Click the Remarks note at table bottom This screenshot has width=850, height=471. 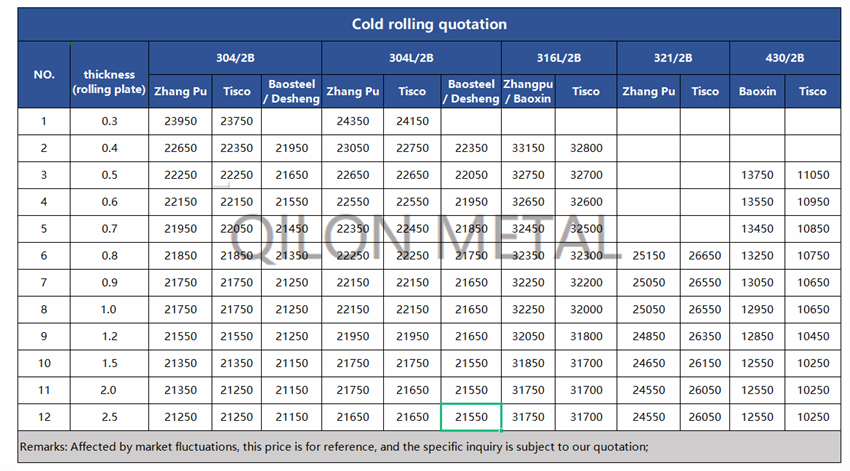click(x=335, y=447)
